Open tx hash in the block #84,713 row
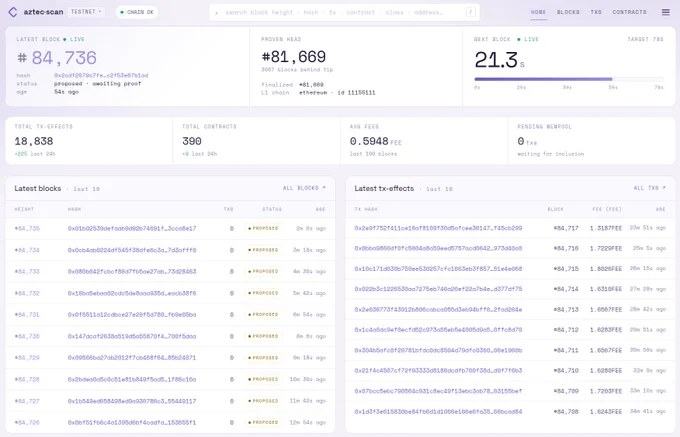This screenshot has width=680, height=437. [x=438, y=310]
